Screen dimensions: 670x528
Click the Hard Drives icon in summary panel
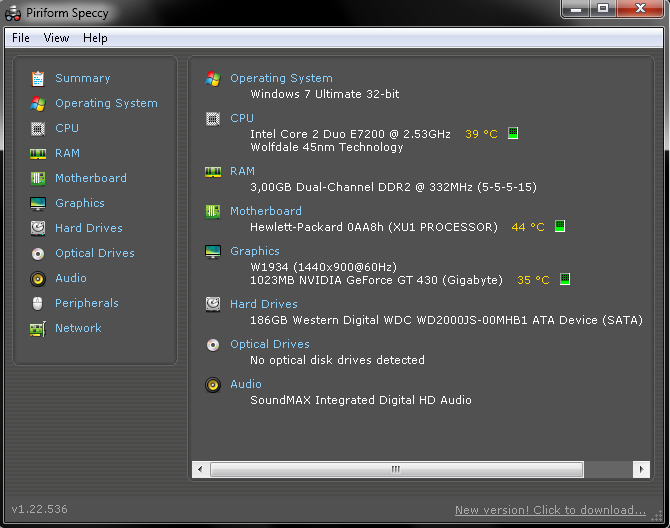point(213,304)
